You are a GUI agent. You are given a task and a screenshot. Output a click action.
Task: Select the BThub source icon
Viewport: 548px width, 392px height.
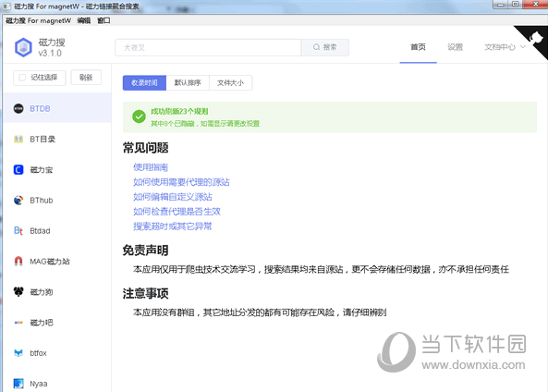pyautogui.click(x=18, y=200)
